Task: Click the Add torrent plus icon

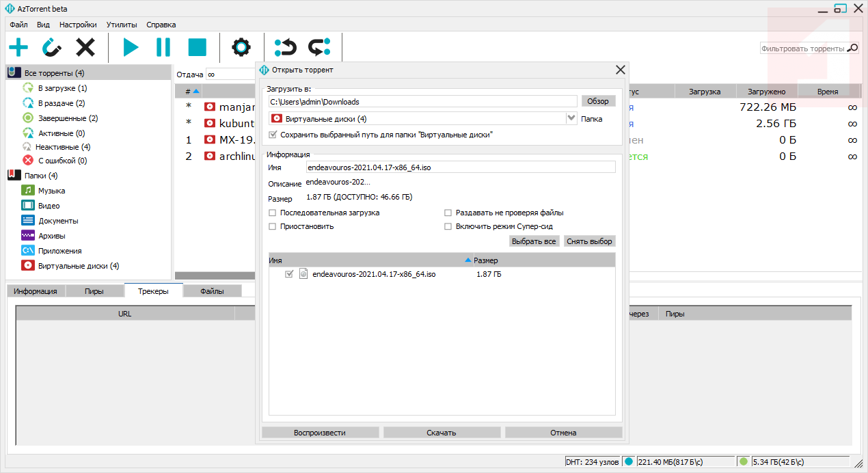Action: 18,47
